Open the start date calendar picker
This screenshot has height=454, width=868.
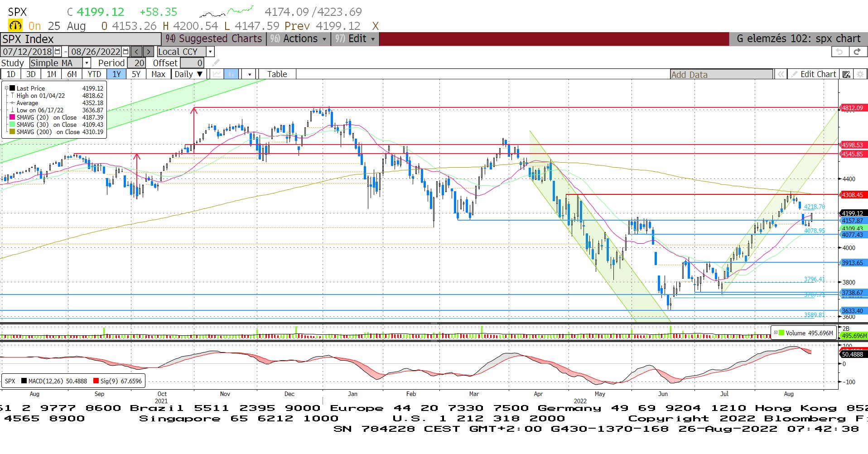(58, 52)
